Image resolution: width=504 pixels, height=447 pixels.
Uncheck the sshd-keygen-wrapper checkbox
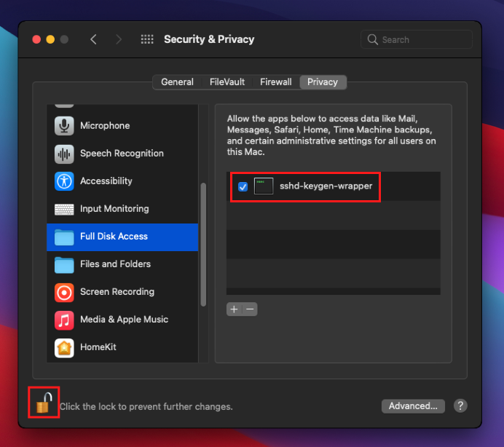tap(243, 186)
